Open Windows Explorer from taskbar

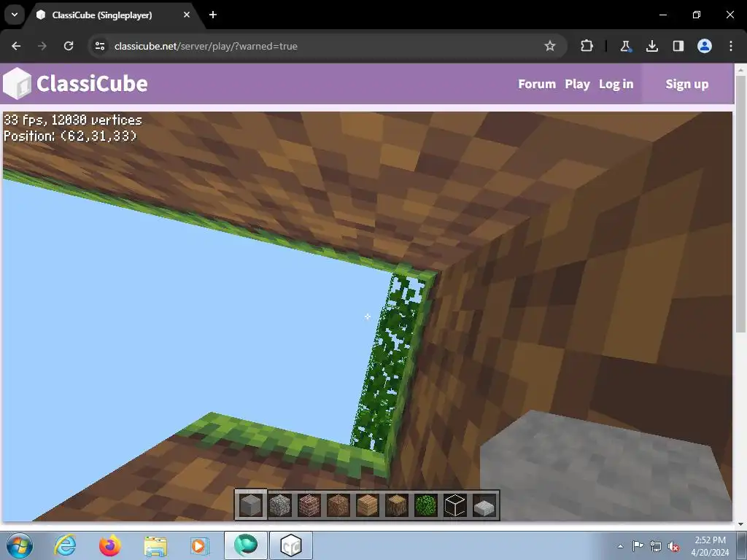tap(155, 545)
